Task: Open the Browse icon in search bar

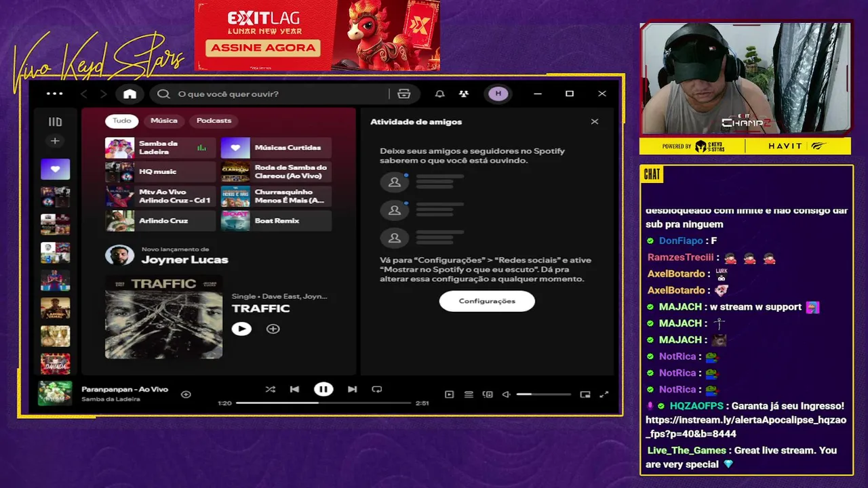Action: tap(404, 94)
